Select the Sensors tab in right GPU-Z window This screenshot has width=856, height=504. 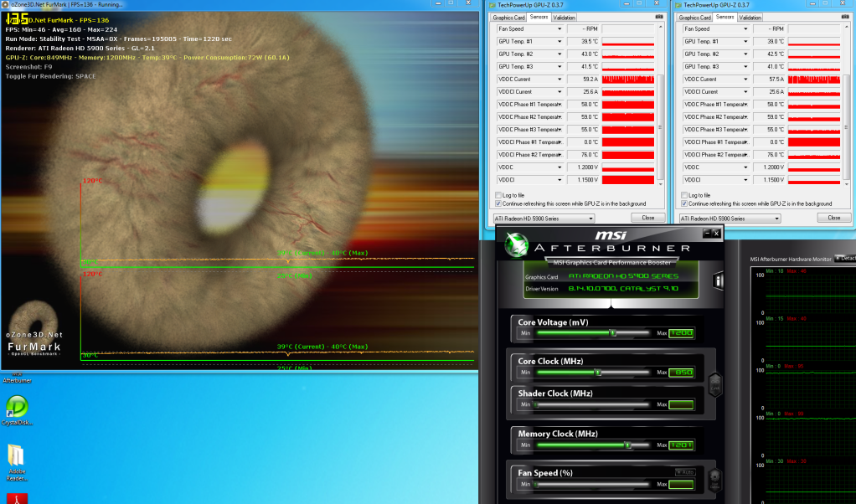coord(725,17)
